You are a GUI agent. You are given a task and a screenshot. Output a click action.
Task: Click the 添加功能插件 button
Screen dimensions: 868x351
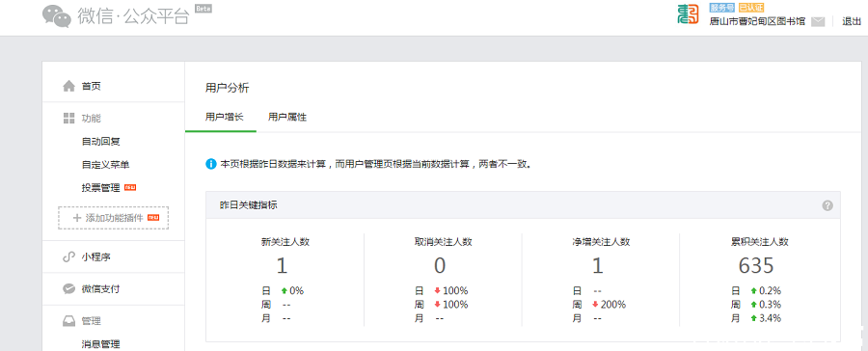pos(114,218)
